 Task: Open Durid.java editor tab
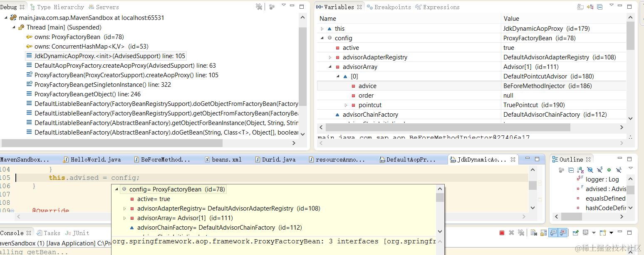pyautogui.click(x=275, y=159)
